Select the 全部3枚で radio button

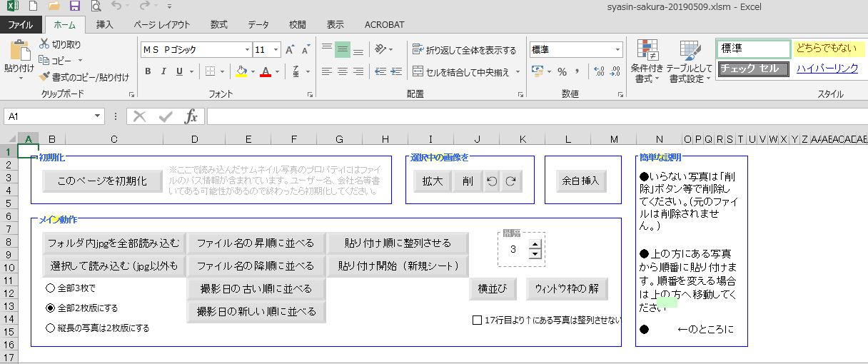pyautogui.click(x=50, y=288)
